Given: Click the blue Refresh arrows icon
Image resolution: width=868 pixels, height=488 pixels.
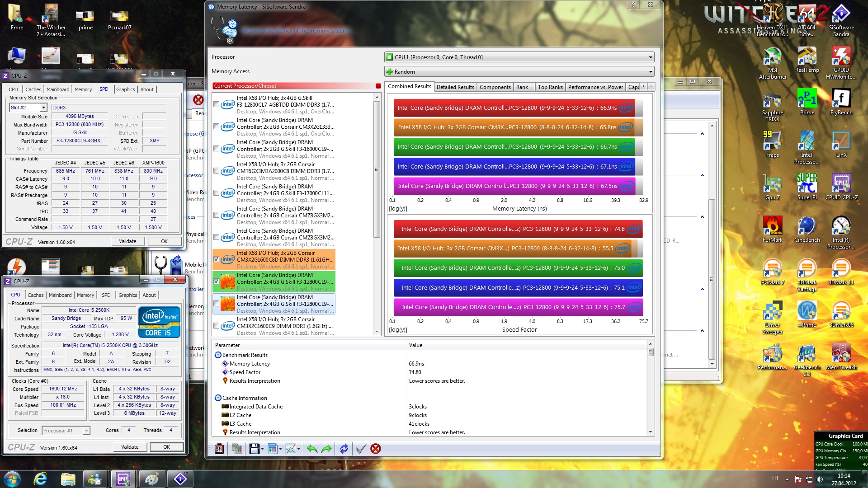Looking at the screenshot, I should click(344, 449).
